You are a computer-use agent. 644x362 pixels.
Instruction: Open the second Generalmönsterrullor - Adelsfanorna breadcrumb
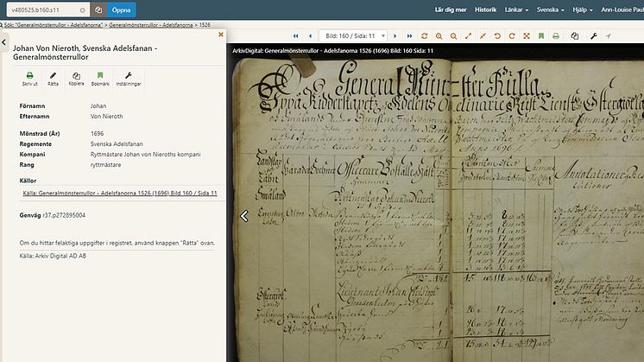pyautogui.click(x=151, y=25)
